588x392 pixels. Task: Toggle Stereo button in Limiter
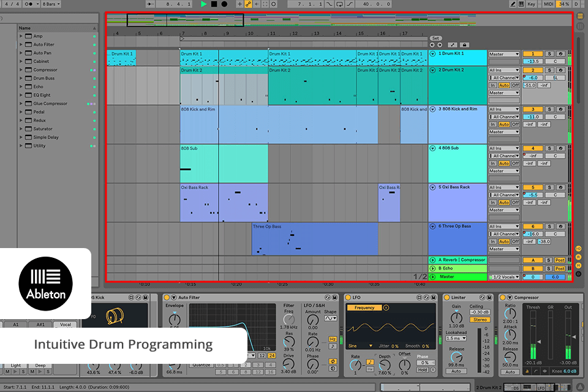(480, 320)
